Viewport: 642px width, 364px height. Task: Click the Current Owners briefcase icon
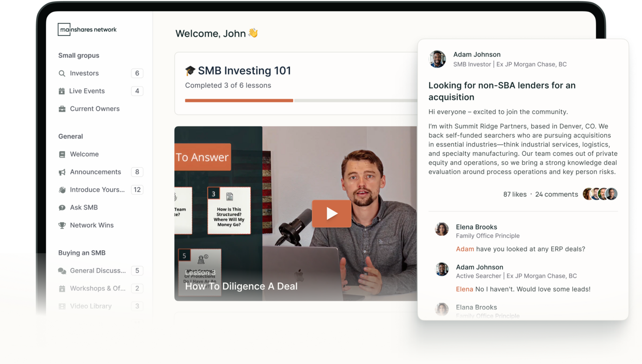[x=62, y=109]
